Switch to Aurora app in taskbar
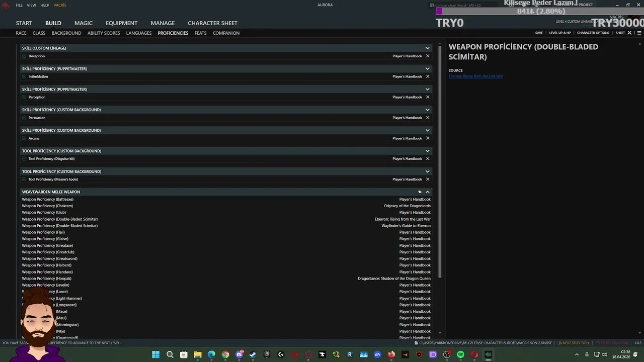This screenshot has width=644, height=362. point(488,354)
